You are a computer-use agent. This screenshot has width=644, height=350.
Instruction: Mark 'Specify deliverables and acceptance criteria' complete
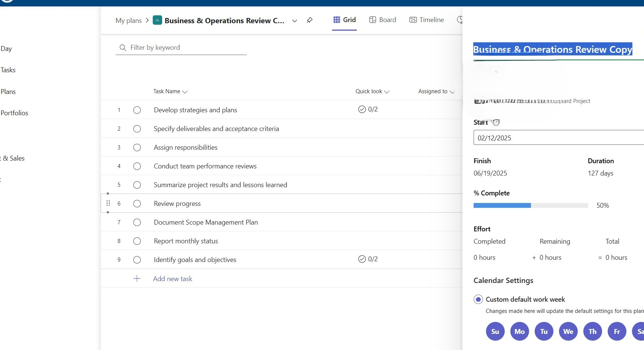137,129
